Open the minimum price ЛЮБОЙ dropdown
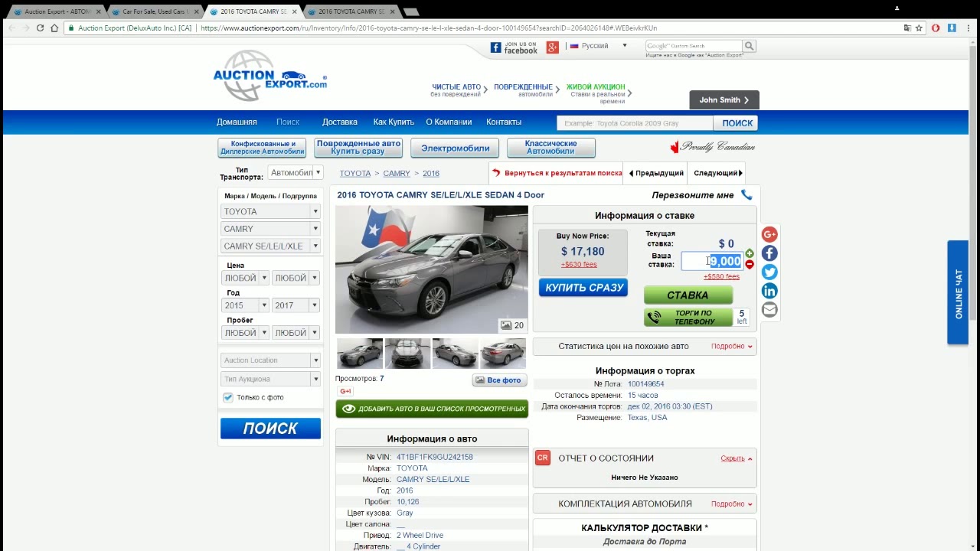The image size is (980, 551). point(245,278)
